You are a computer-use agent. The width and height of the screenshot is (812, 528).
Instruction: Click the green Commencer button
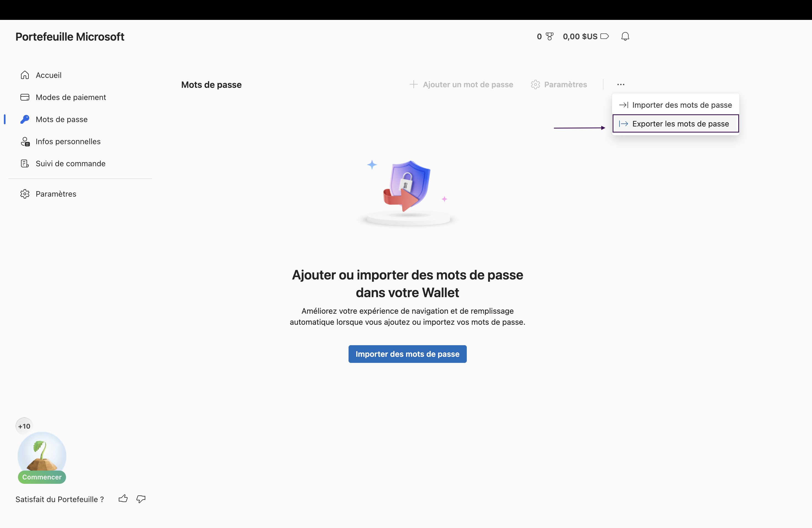42,477
